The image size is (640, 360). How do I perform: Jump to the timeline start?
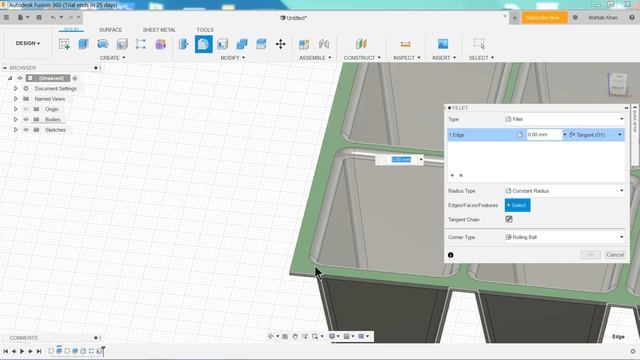(5, 351)
